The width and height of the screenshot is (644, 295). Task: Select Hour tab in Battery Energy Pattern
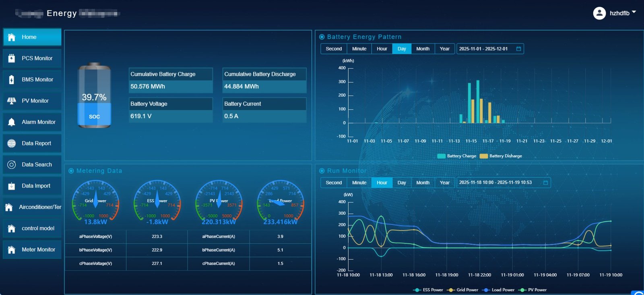pyautogui.click(x=382, y=49)
